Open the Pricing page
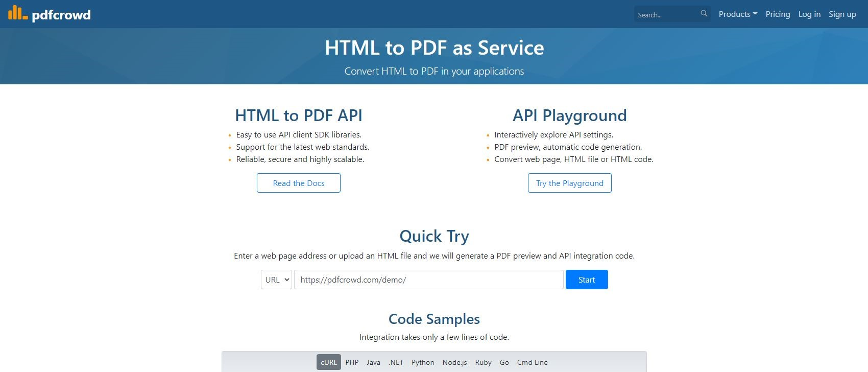The width and height of the screenshot is (868, 372). click(778, 14)
